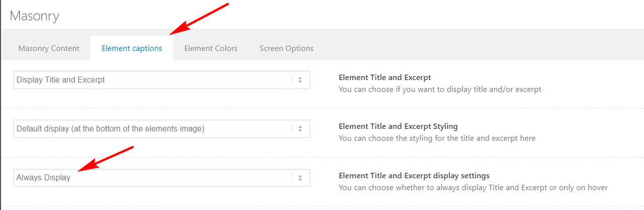Go to the Screen Options tab
The height and width of the screenshot is (210, 644).
click(286, 48)
